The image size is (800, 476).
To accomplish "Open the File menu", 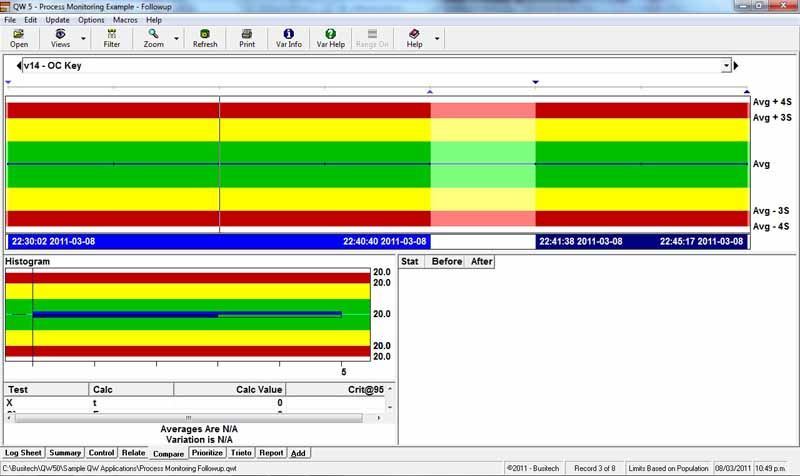I will 10,20.
